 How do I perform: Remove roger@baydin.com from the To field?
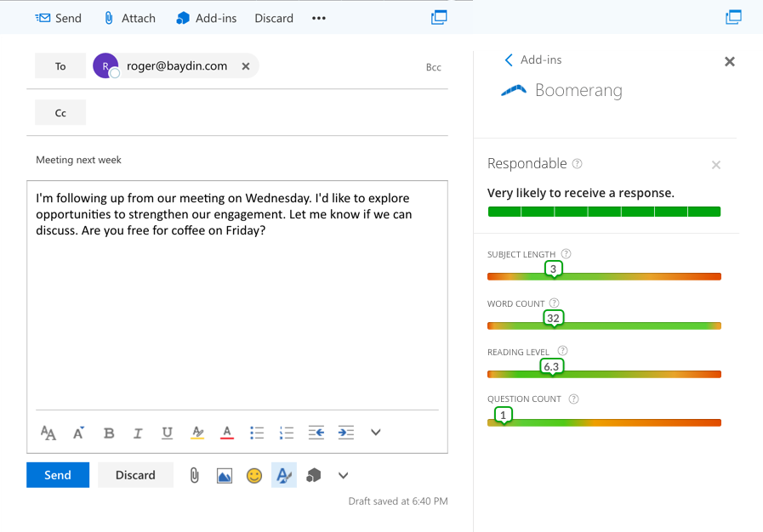pos(245,65)
